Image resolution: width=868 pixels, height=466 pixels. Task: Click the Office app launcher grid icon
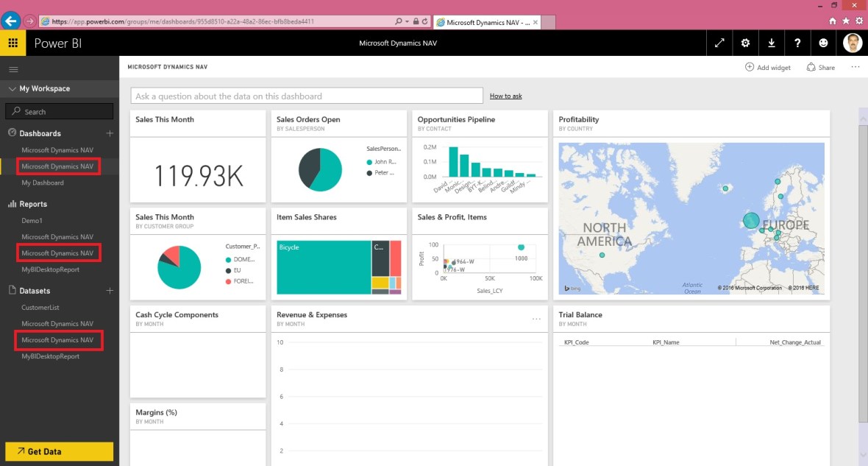click(13, 43)
